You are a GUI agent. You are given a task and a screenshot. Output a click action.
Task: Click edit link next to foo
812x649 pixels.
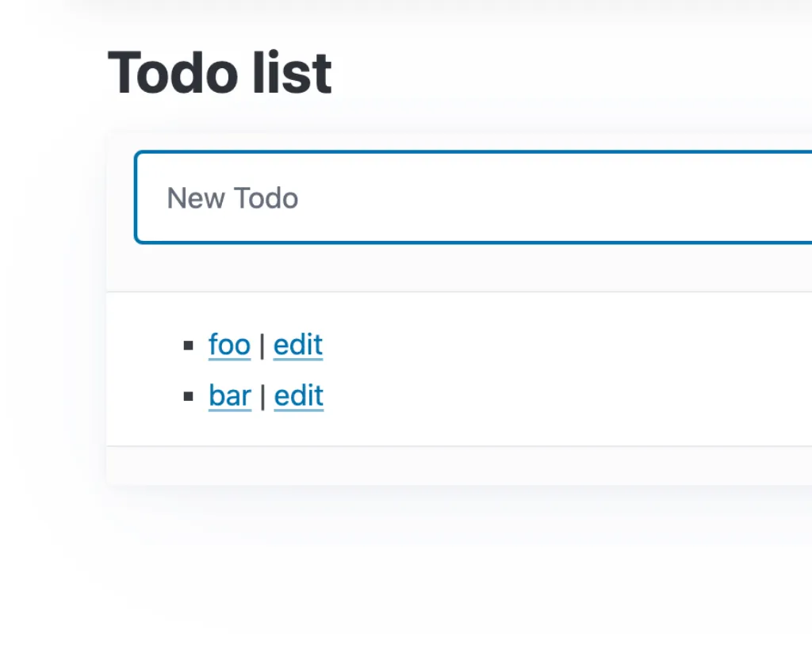tap(298, 345)
